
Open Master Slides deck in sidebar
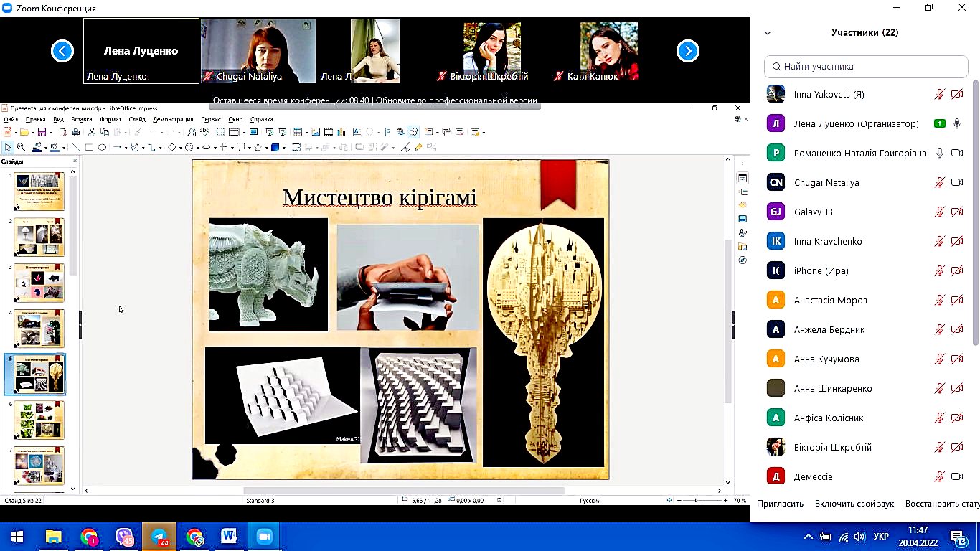743,219
